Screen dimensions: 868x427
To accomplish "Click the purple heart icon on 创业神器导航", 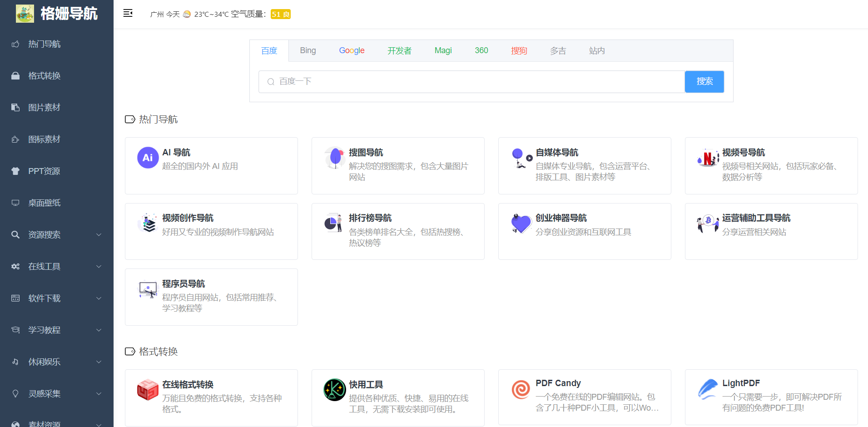I will coord(521,223).
